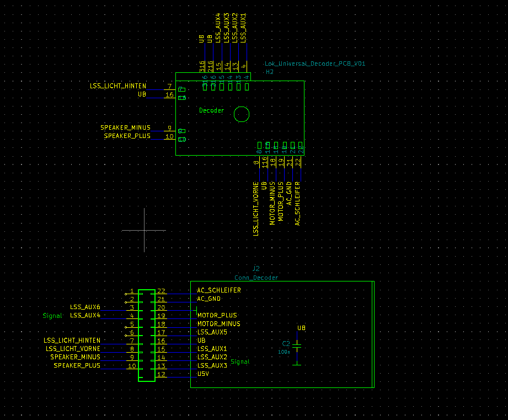508x420 pixels.
Task: Select the Lok_Universal_Decoder_PCB_V01 value text
Action: point(315,64)
